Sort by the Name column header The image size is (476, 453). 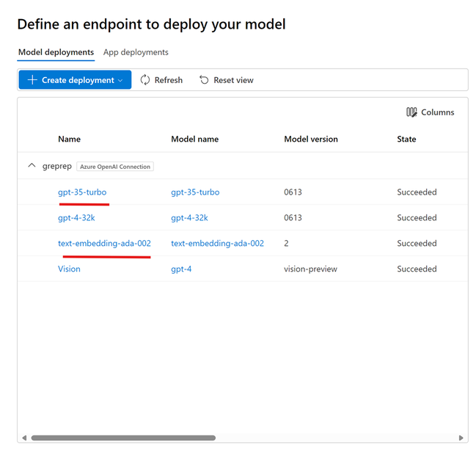pyautogui.click(x=69, y=139)
